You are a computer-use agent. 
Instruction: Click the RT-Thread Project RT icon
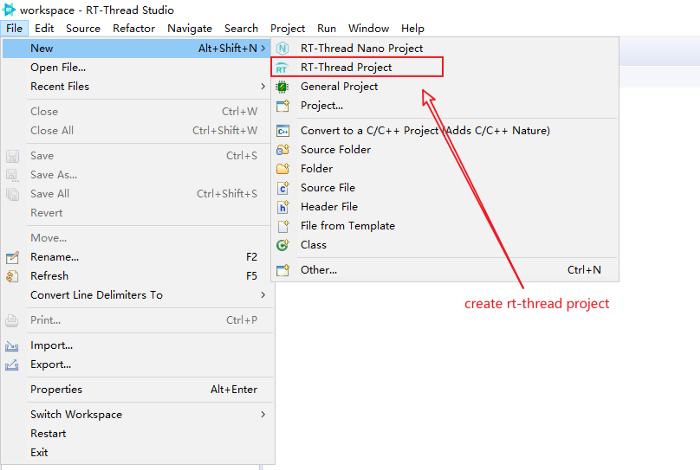282,68
